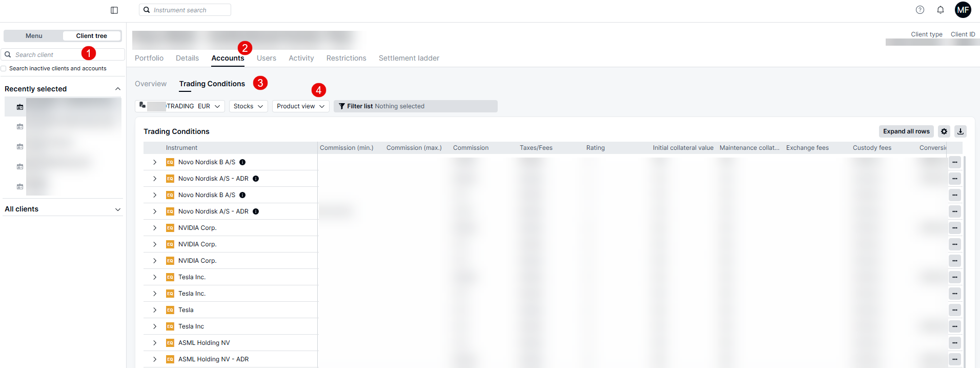Viewport: 980px width, 368px height.
Task: Open more options for ASML Holding NV row
Action: coord(954,343)
